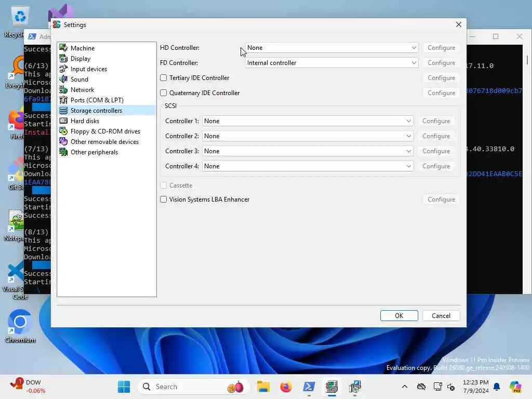Select Floppy & CD-ROM drives text
Viewport: 532px width, 399px height.
105,131
